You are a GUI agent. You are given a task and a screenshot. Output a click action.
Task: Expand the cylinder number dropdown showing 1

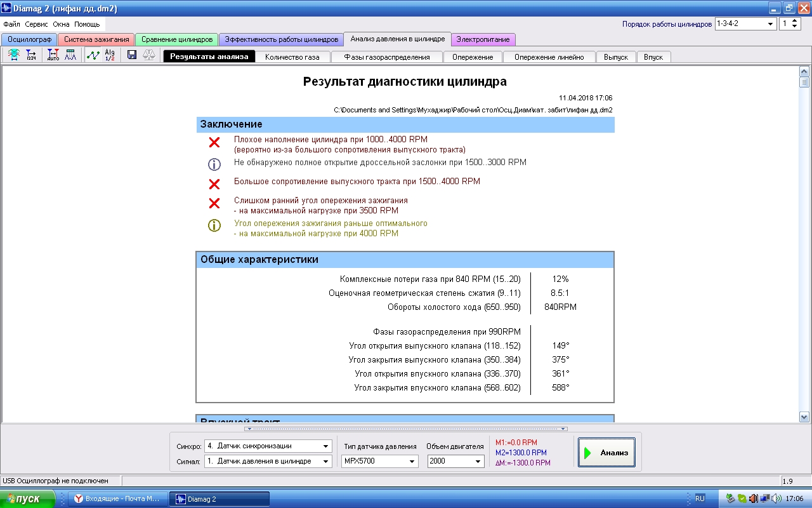coord(790,23)
